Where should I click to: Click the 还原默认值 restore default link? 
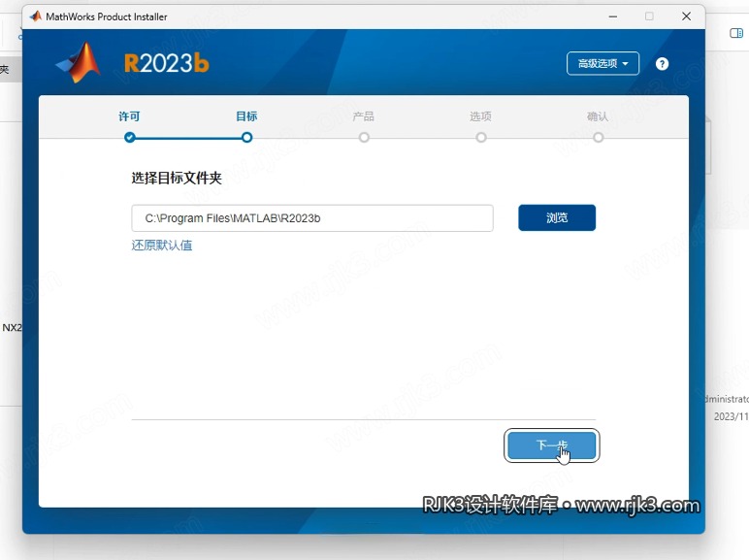(x=162, y=246)
